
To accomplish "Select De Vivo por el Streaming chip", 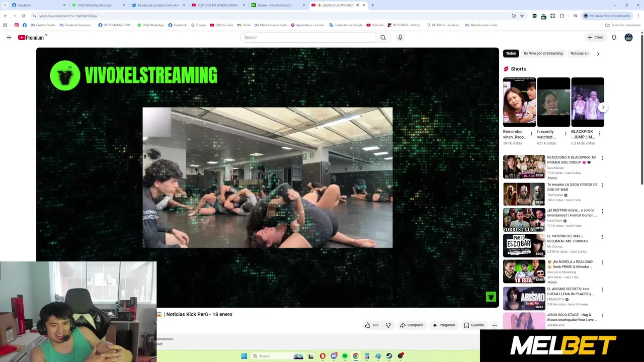I will pyautogui.click(x=543, y=53).
